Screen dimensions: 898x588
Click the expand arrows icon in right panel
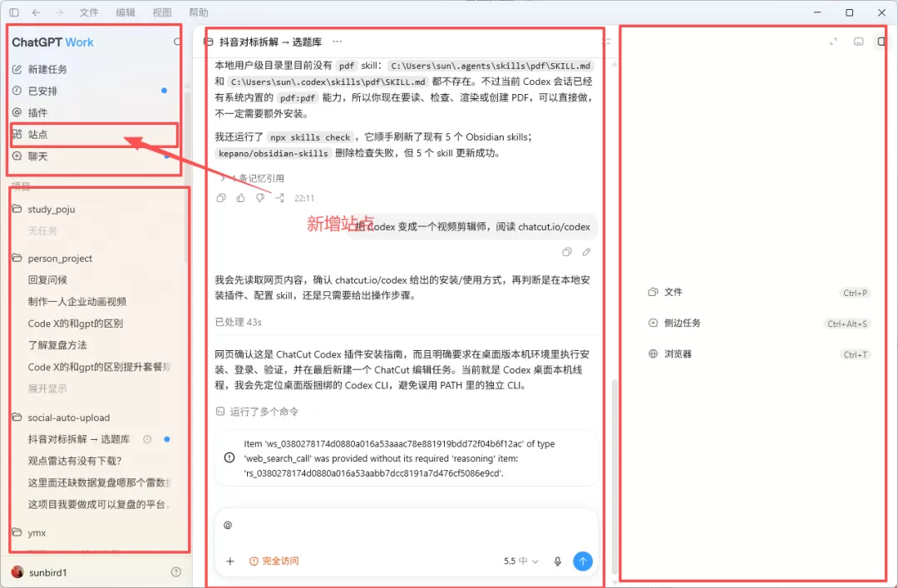(x=834, y=42)
